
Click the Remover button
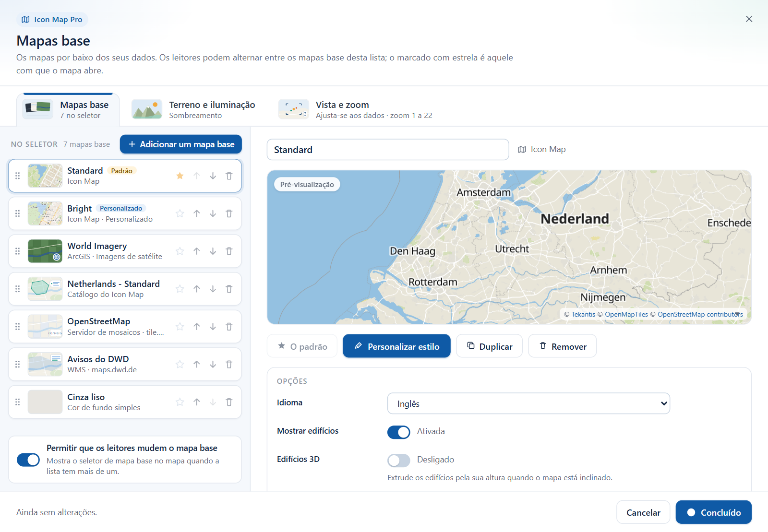(563, 346)
